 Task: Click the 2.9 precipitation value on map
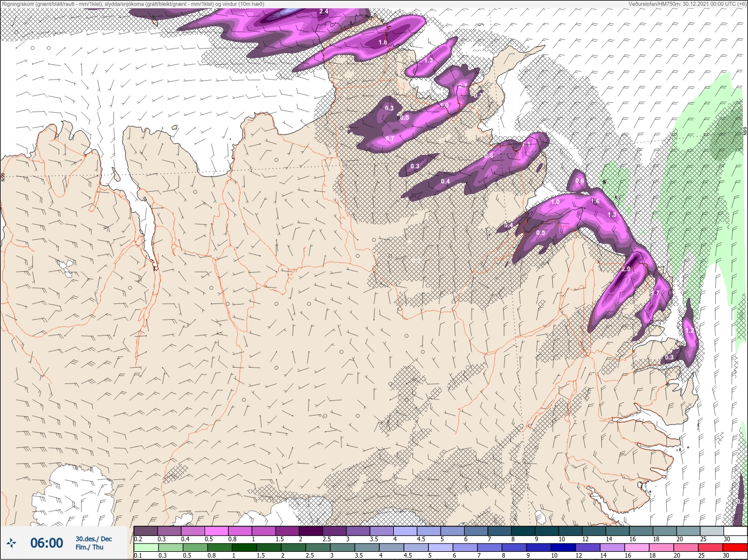point(626,269)
